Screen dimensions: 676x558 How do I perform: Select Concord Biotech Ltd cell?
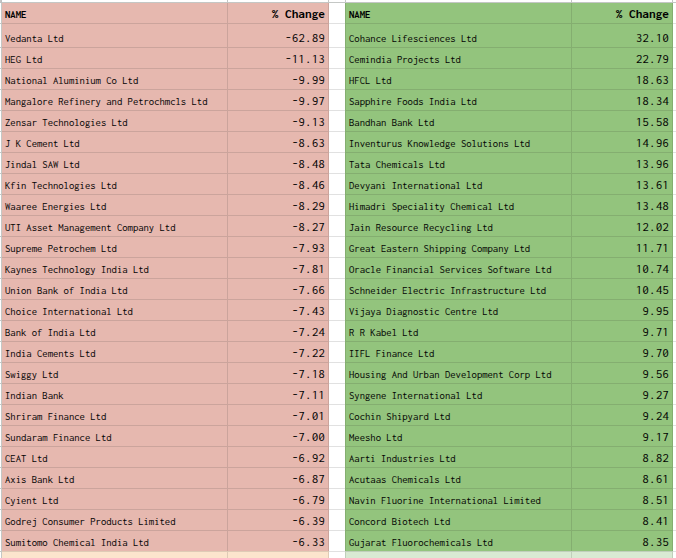458,522
